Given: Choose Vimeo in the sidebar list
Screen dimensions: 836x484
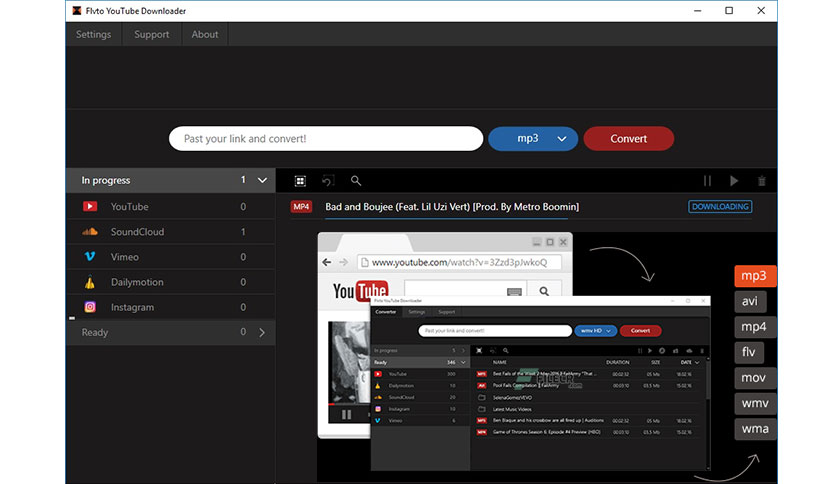Looking at the screenshot, I should [x=126, y=257].
